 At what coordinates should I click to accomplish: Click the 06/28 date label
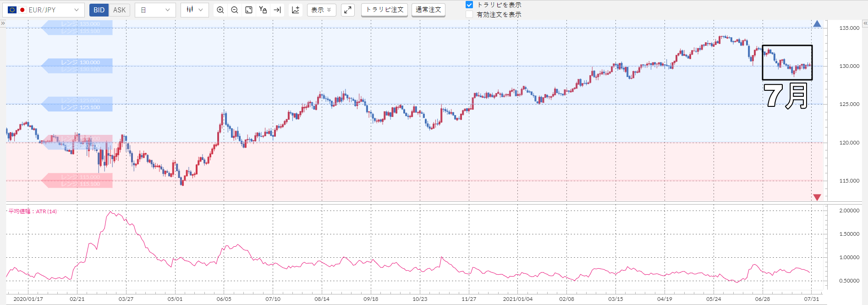(763, 299)
